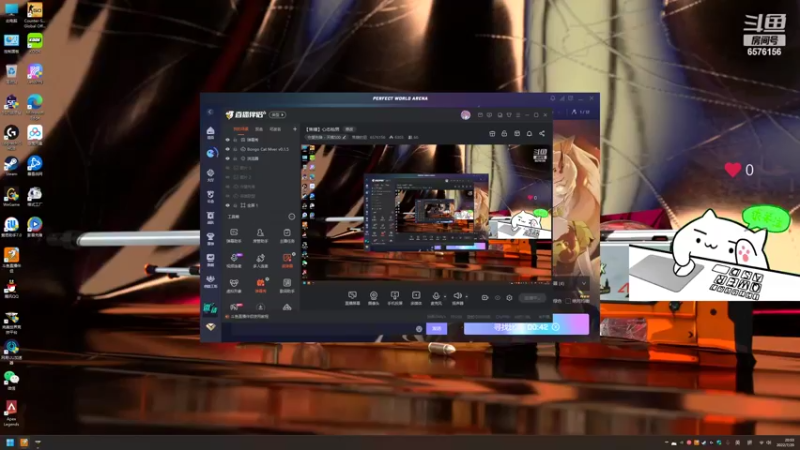
Task: Open the dropdown pill next to app logo
Action: click(x=278, y=115)
